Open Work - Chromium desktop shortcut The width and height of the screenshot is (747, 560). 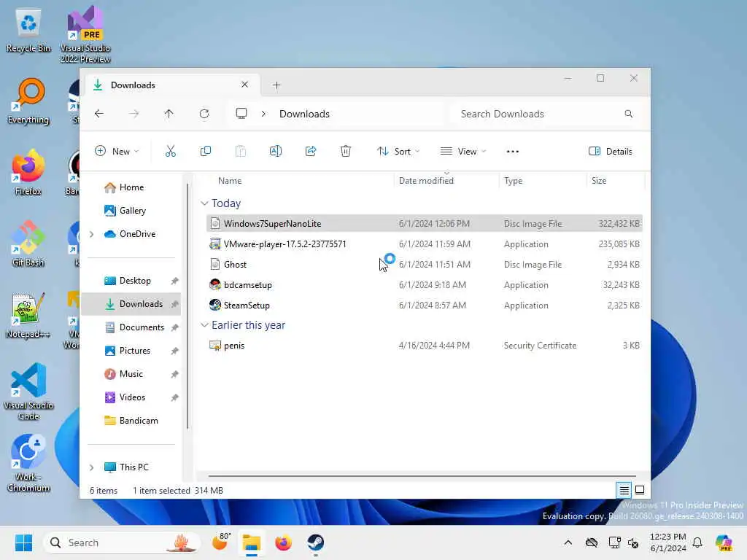point(28,464)
